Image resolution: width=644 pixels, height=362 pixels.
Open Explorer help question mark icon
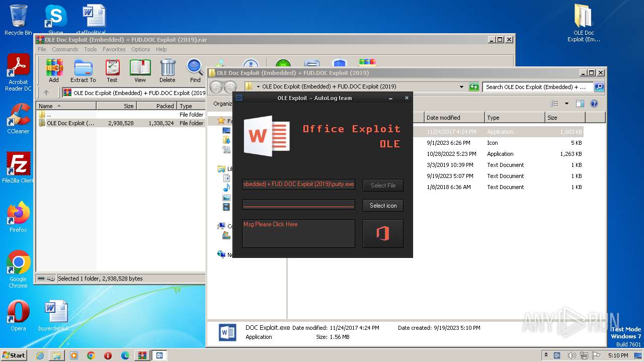594,104
